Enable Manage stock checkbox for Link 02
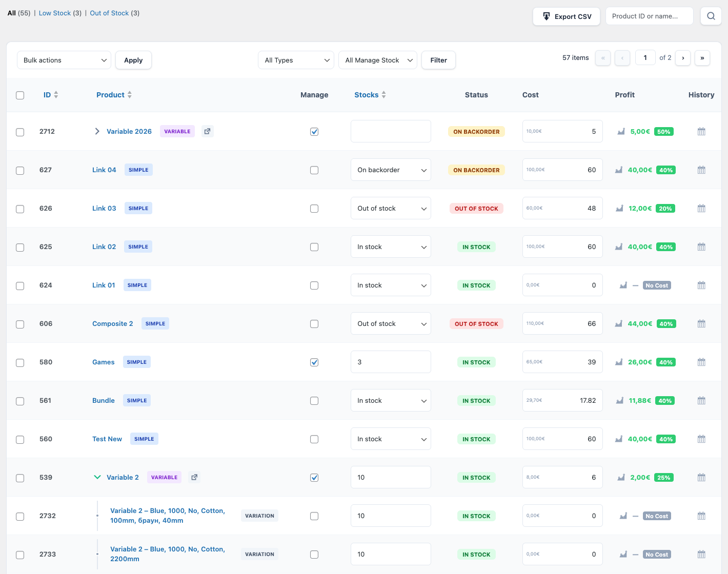Image resolution: width=728 pixels, height=574 pixels. click(x=314, y=247)
